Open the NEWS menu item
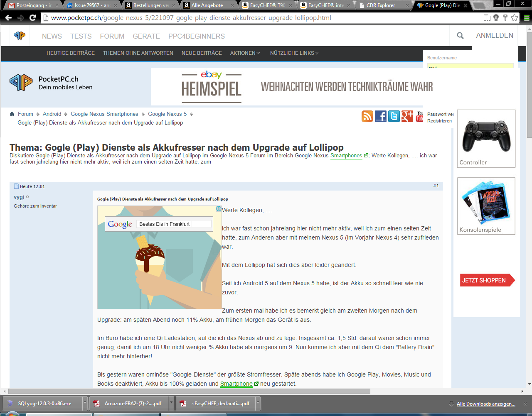Image resolution: width=532 pixels, height=416 pixels. pyautogui.click(x=52, y=36)
